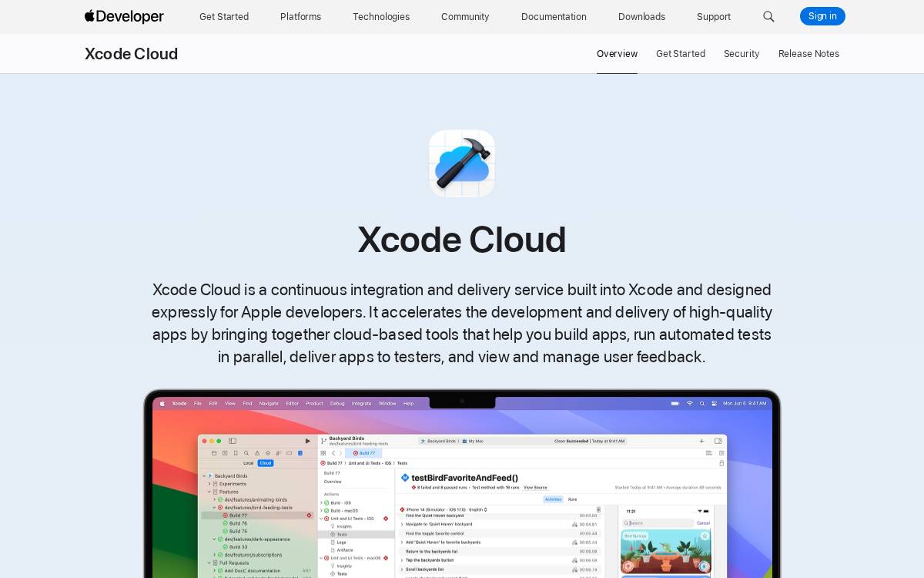Open the Platforms menu
Viewport: 924px width, 578px height.
click(301, 16)
